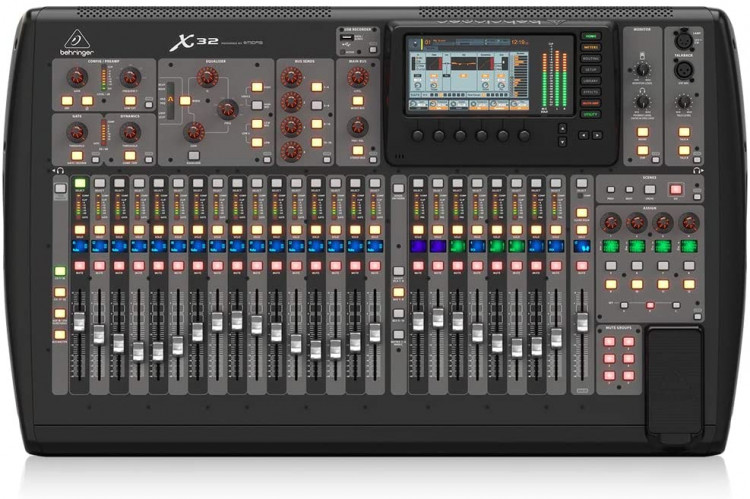Viewport: 750px width, 499px height.
Task: Click the Monitor Level knob
Action: coord(641,69)
